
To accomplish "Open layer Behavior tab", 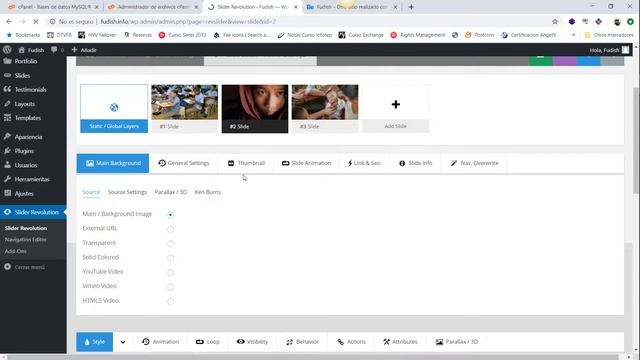I will [302, 342].
